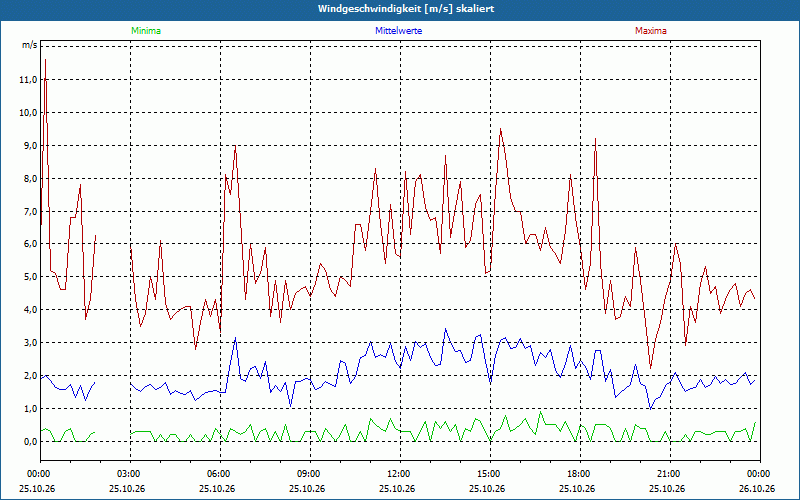Click the 03:00 time axis label
Image resolution: width=800 pixels, height=500 pixels.
(x=130, y=474)
